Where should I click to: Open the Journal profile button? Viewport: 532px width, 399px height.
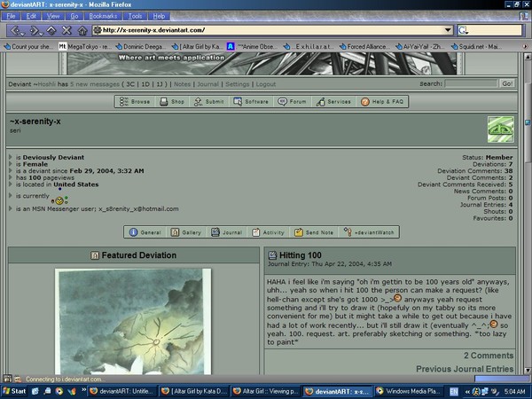point(227,232)
